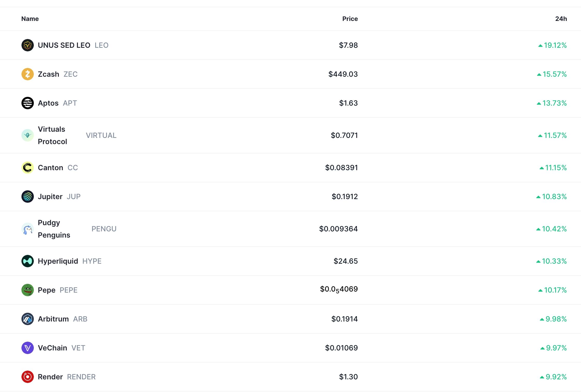Click the PENGU ticker symbol
The image size is (581, 392).
(104, 229)
